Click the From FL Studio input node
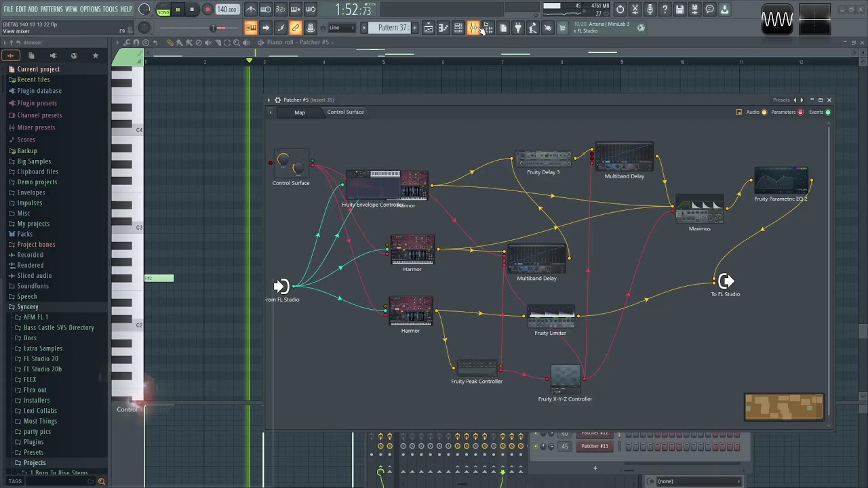The image size is (868, 488). point(281,286)
